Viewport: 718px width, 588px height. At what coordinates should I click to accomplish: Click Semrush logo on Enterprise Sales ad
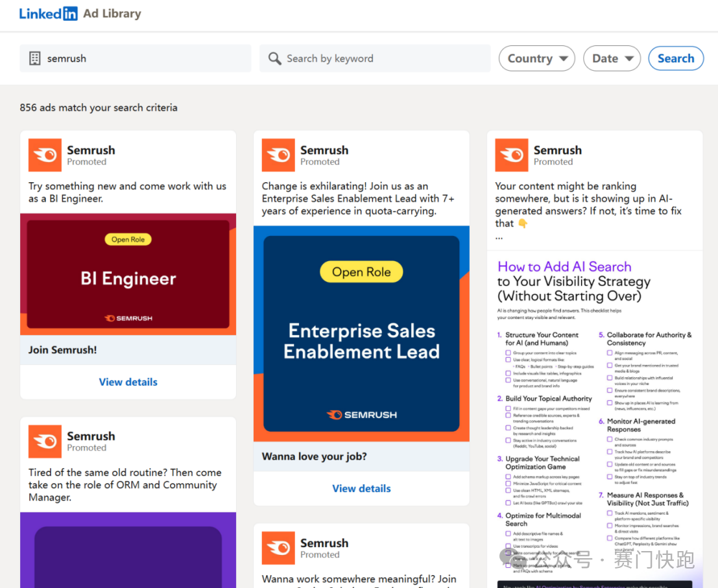(x=278, y=156)
